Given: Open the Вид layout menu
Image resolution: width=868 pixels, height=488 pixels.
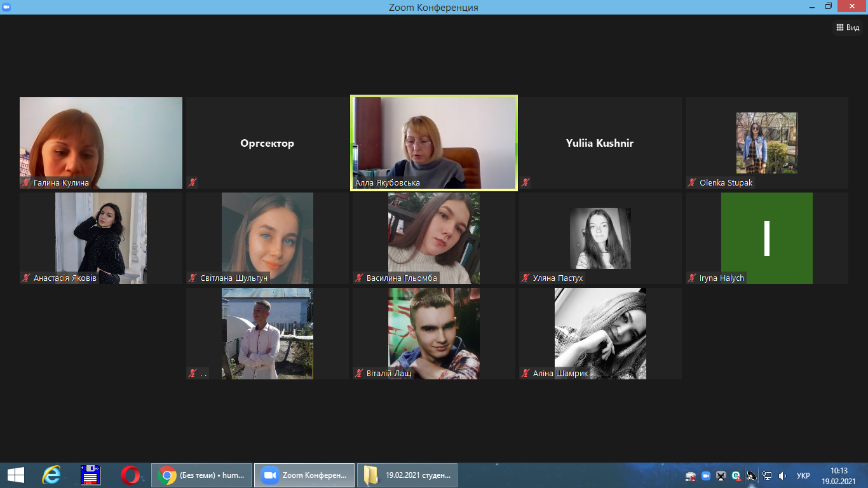Looking at the screenshot, I should (848, 27).
